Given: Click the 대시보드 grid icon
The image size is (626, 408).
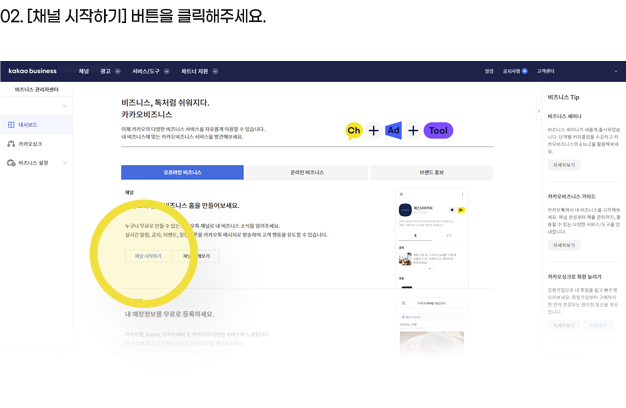Looking at the screenshot, I should tap(11, 125).
